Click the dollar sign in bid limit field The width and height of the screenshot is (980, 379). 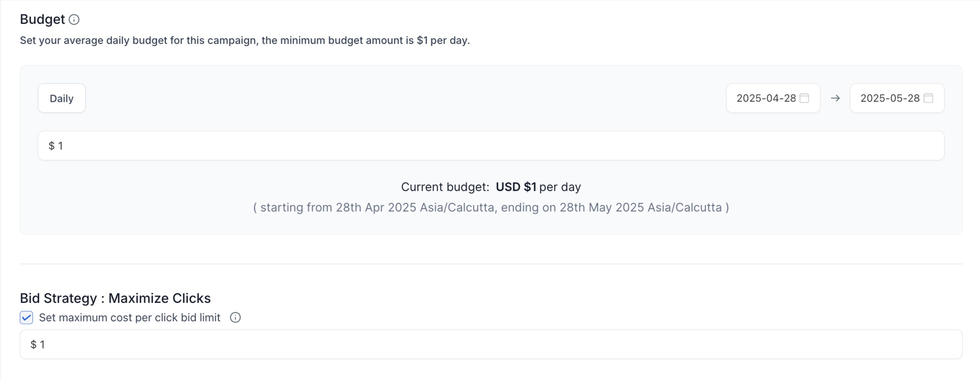tap(34, 345)
